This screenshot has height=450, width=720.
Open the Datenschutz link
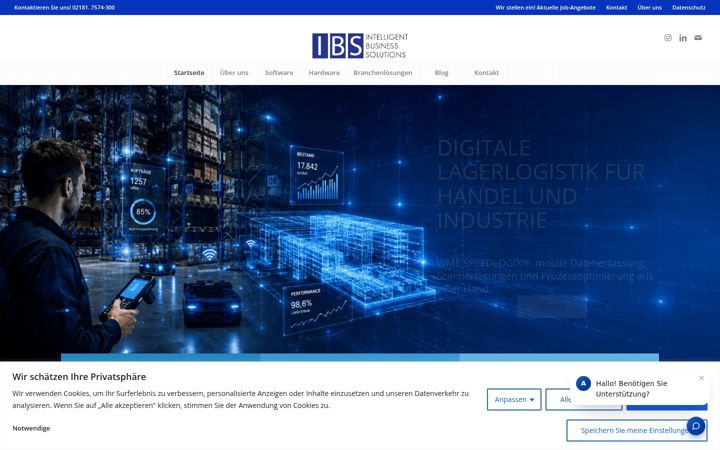pyautogui.click(x=689, y=7)
